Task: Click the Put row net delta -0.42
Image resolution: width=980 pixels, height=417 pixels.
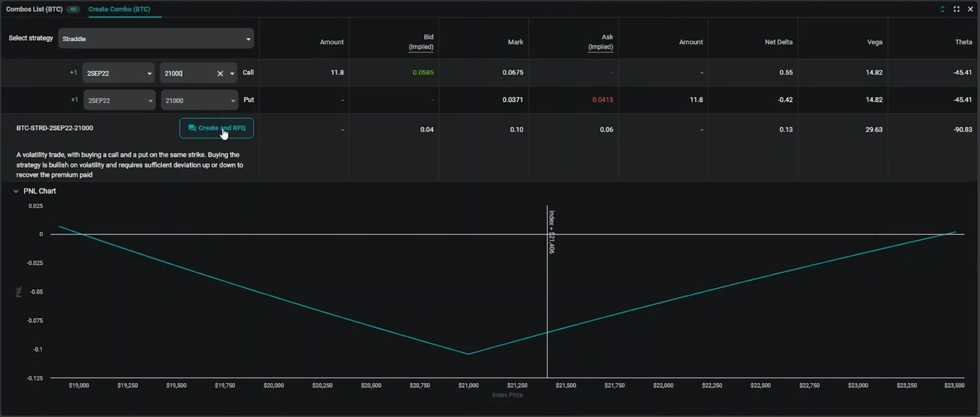Action: click(x=785, y=99)
